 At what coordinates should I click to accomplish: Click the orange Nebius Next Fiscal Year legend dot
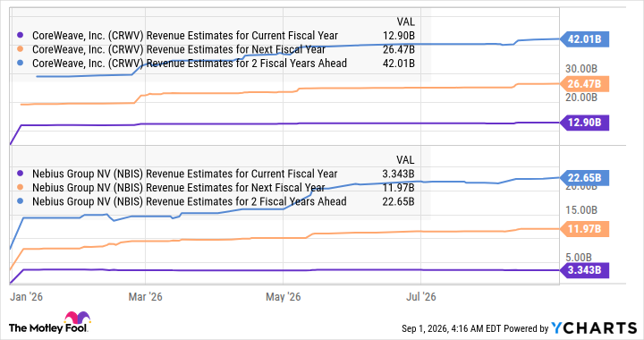[x=20, y=188]
